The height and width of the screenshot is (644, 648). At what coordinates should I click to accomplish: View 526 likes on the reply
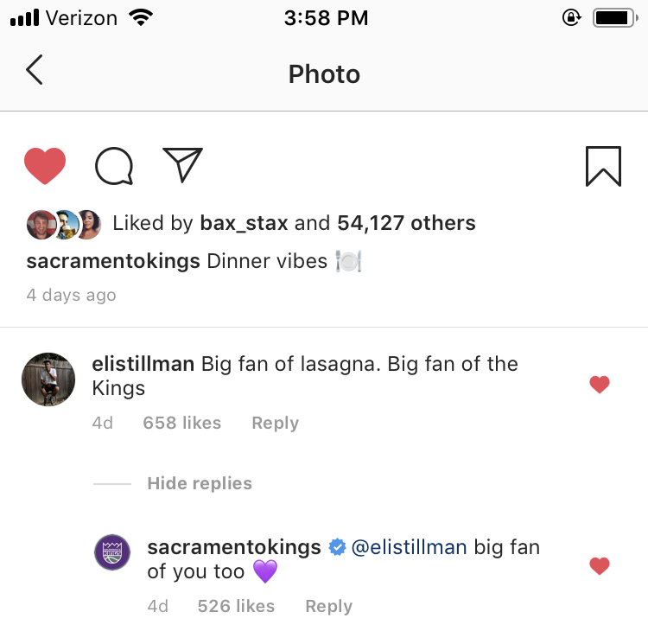(236, 607)
